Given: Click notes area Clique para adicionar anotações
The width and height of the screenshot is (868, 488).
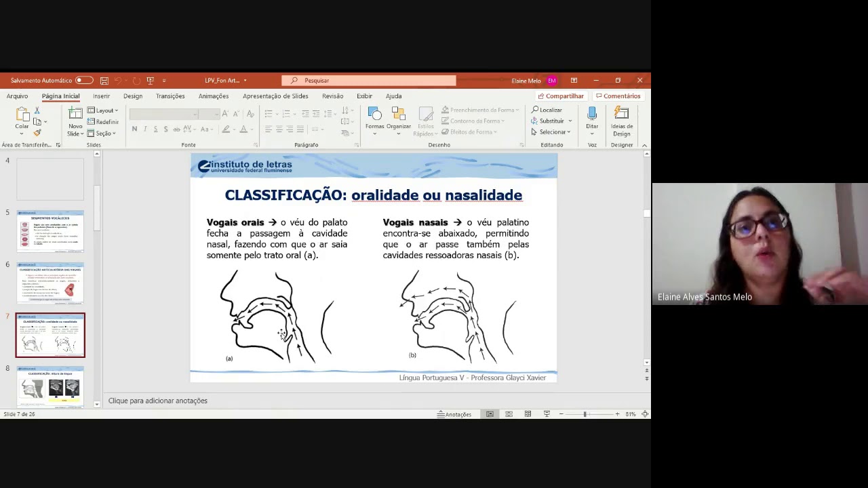Looking at the screenshot, I should click(x=158, y=401).
